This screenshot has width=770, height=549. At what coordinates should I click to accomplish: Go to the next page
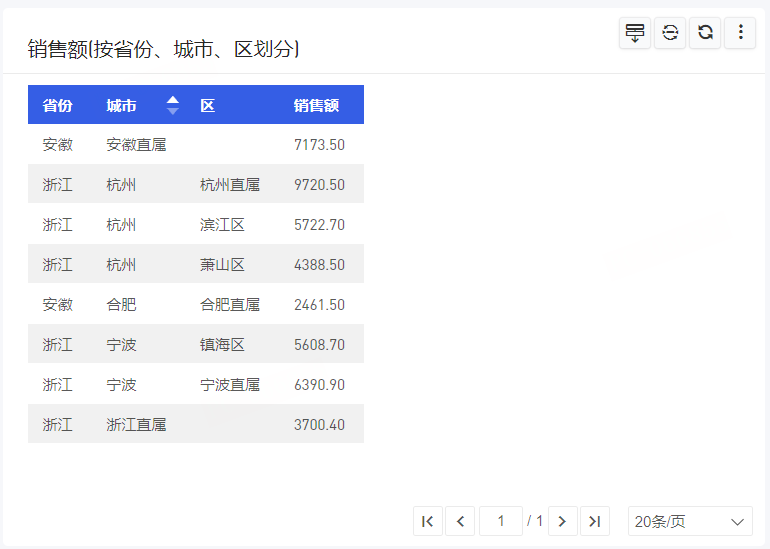[562, 521]
